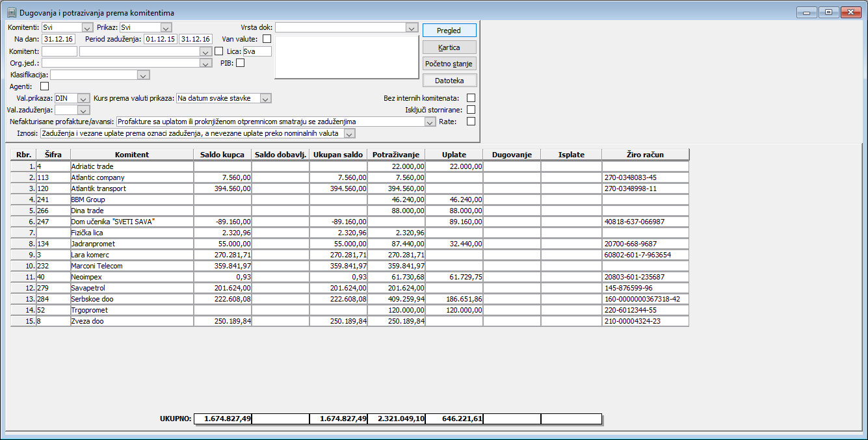Sort by the Saldo kupca column header

[223, 155]
